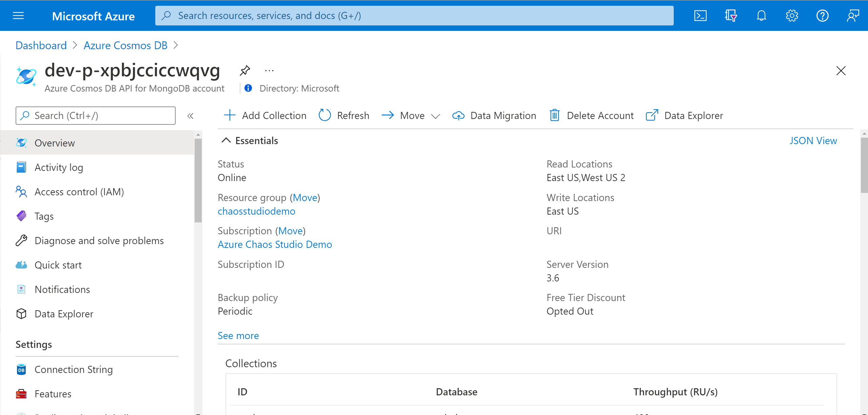Expand the Move dropdown arrow
This screenshot has width=868, height=415.
click(437, 115)
